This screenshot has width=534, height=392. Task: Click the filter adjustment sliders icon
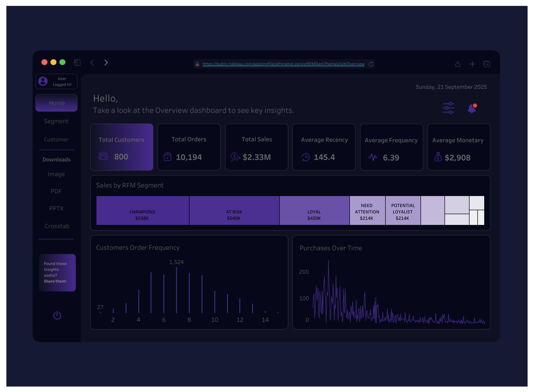(x=448, y=107)
